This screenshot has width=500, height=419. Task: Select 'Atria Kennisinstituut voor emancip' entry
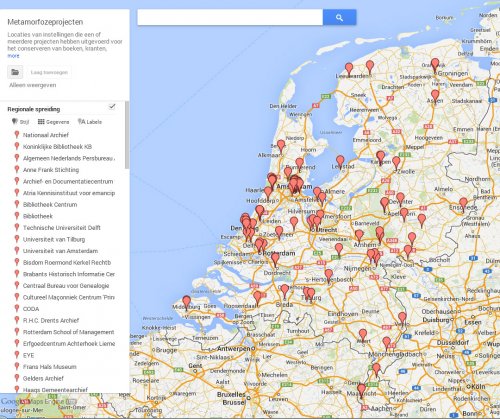[x=69, y=193]
